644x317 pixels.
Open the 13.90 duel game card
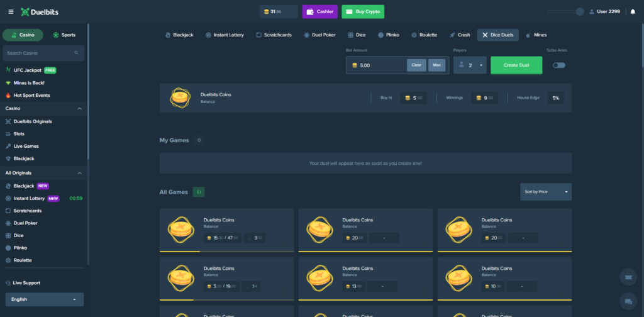pyautogui.click(x=365, y=279)
